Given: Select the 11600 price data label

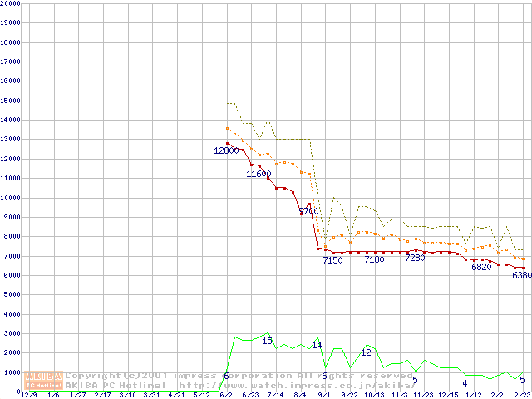Looking at the screenshot, I should point(259,174).
